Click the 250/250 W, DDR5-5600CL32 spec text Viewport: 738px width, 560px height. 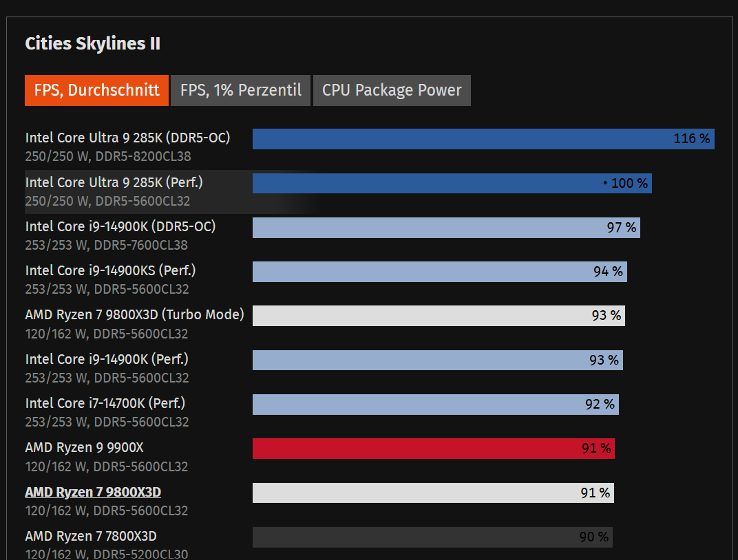pos(108,202)
